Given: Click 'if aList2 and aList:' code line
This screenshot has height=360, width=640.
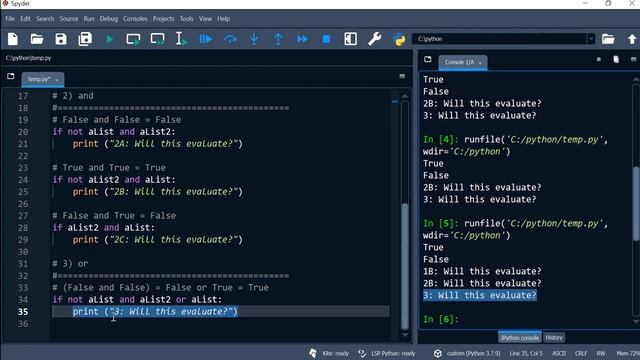Looking at the screenshot, I should pyautogui.click(x=104, y=228).
